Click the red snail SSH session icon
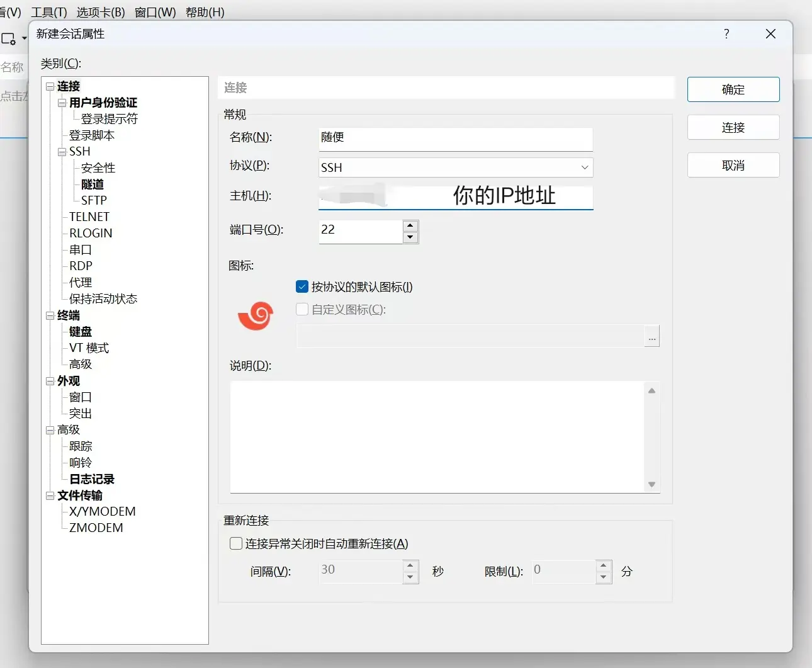Viewport: 812px width, 668px height. coord(255,316)
